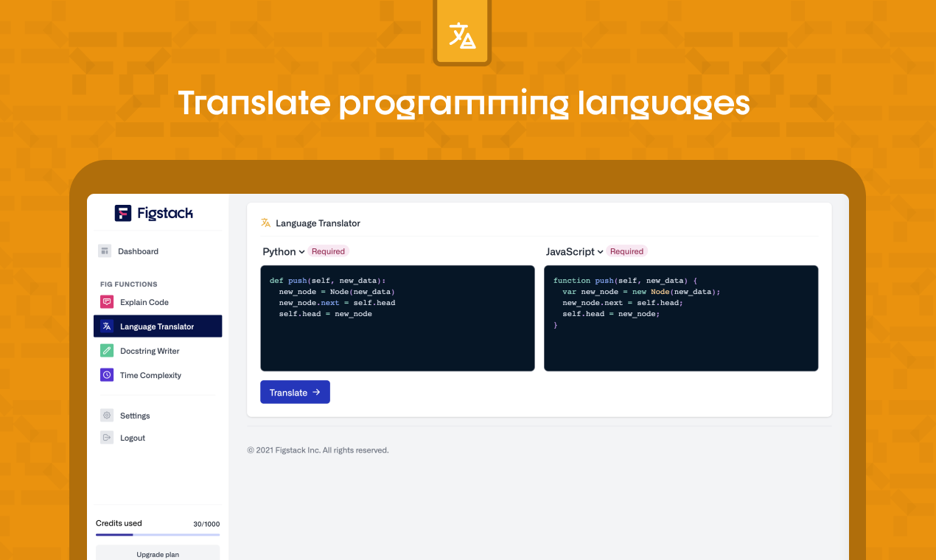Click the Upgrade plan button

[157, 553]
